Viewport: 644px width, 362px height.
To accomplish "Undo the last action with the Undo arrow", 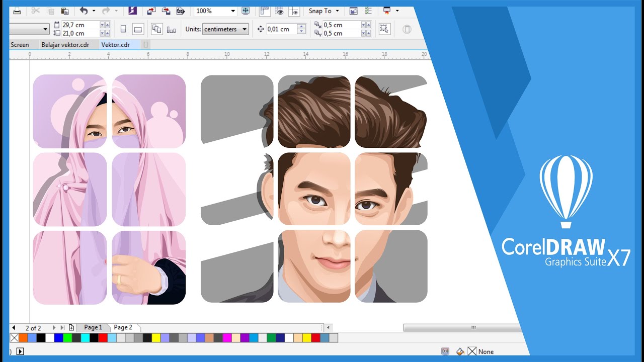I will pos(84,11).
